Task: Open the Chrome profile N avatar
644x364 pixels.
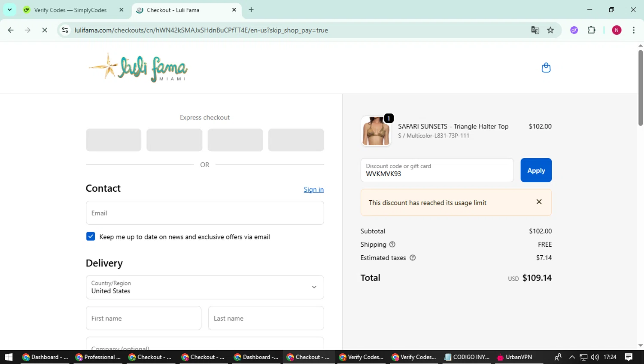Action: pos(617,30)
